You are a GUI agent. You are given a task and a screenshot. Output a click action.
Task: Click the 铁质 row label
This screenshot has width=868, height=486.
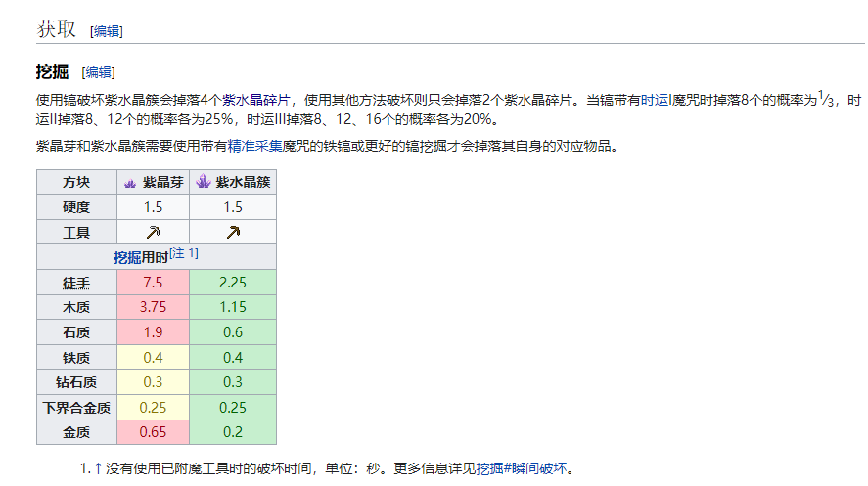[x=76, y=358]
